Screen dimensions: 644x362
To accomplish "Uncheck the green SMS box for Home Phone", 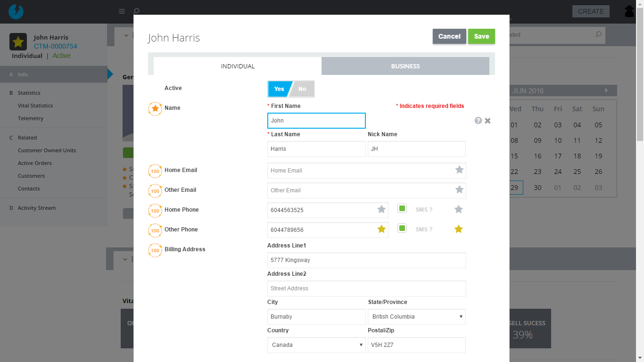I will click(402, 208).
